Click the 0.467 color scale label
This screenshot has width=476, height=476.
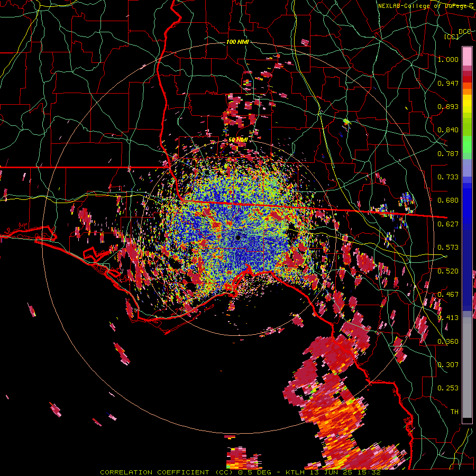click(448, 295)
